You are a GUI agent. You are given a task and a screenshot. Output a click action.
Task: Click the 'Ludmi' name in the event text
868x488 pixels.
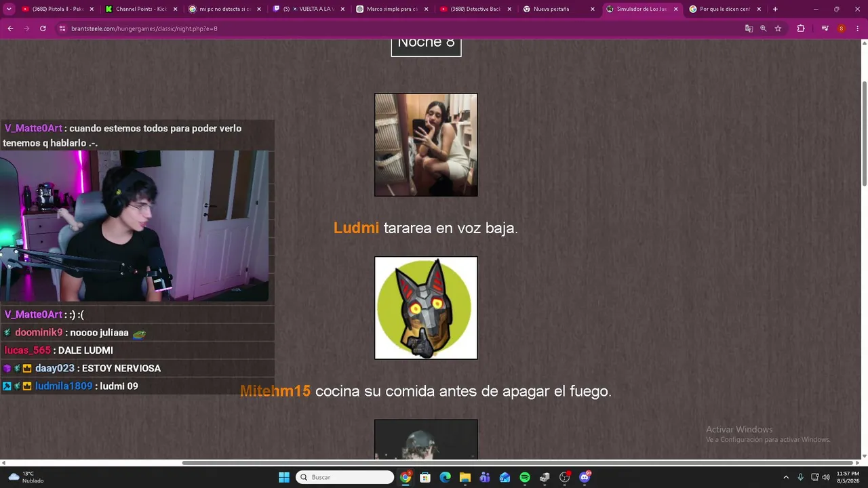tap(356, 228)
